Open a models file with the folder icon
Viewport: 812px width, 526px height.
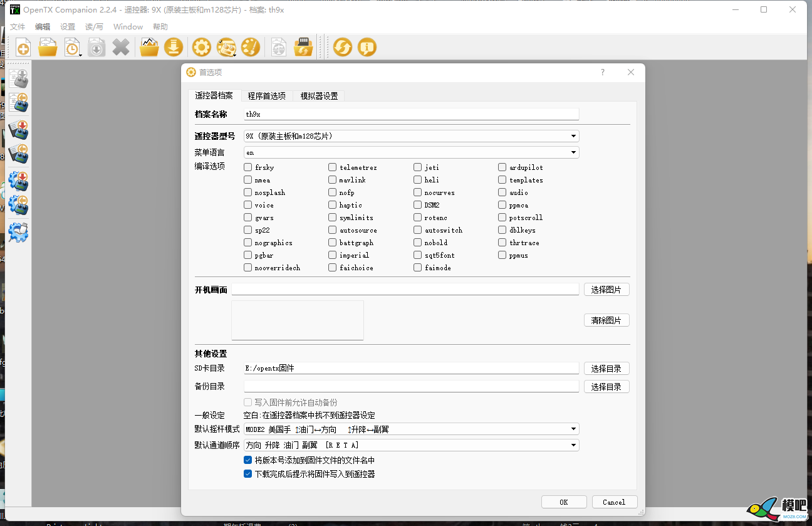tap(48, 47)
